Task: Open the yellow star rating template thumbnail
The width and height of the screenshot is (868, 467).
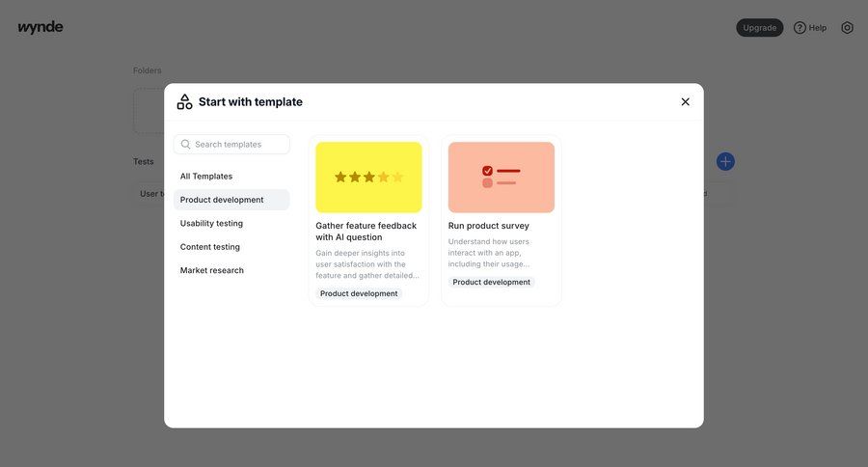Action: (x=368, y=178)
